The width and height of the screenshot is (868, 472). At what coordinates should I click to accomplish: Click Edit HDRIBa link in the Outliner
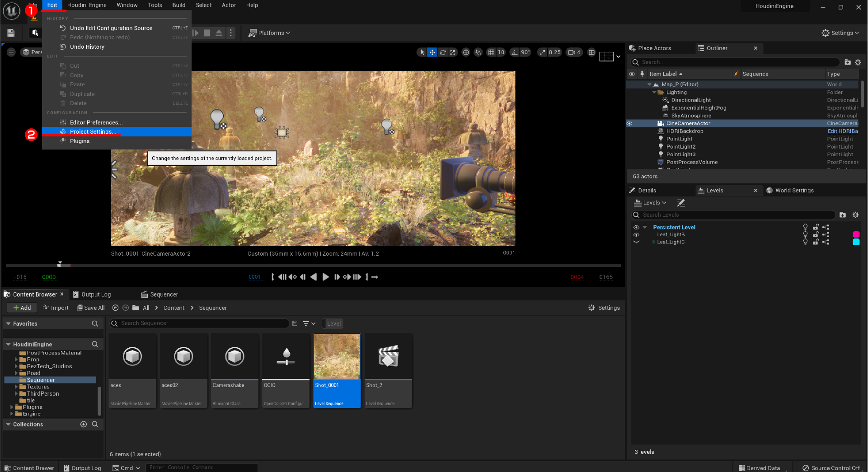[x=842, y=131]
